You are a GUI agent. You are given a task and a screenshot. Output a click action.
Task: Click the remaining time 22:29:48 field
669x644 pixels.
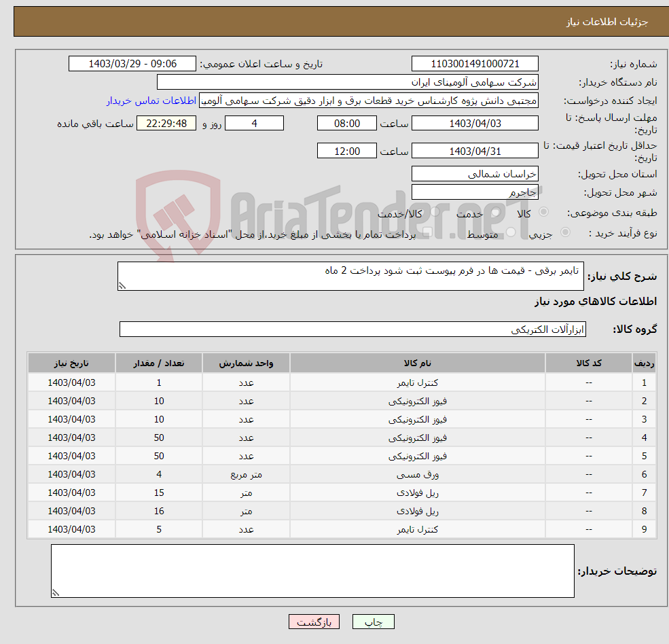click(166, 124)
